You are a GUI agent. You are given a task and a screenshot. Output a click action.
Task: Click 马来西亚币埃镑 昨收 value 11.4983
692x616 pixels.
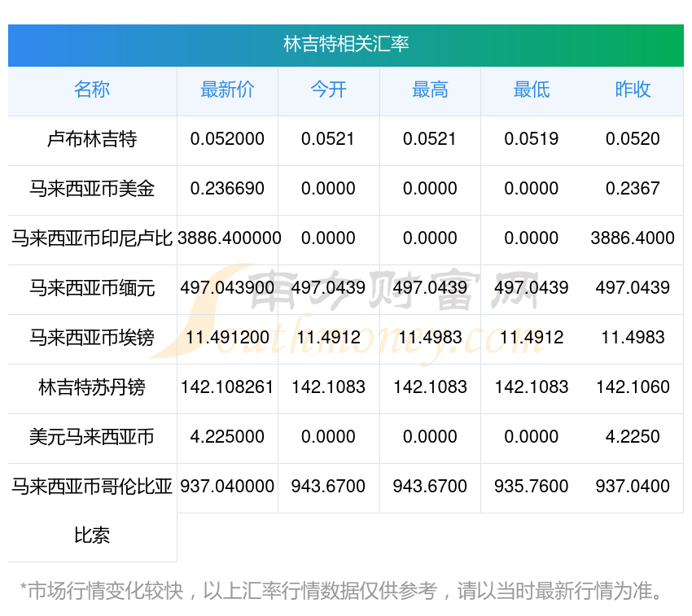click(633, 338)
